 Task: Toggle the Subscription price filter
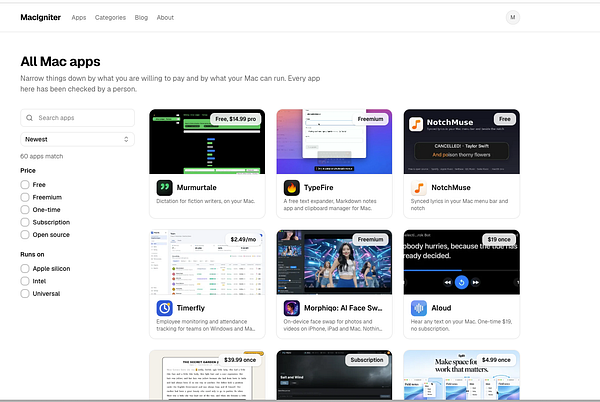pos(25,222)
